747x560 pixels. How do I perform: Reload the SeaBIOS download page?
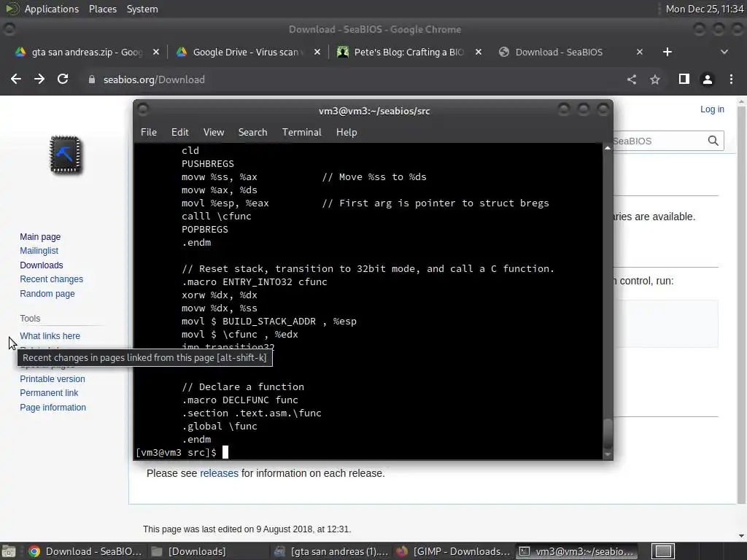63,79
